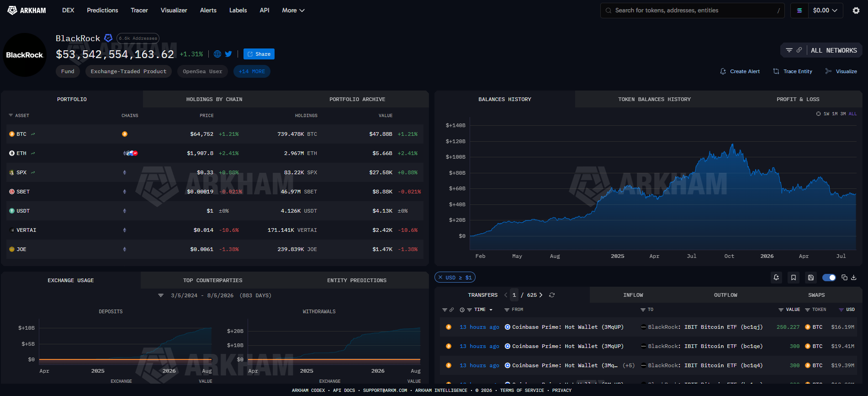
Task: Open BlackRock's website via the globe icon
Action: tap(217, 54)
